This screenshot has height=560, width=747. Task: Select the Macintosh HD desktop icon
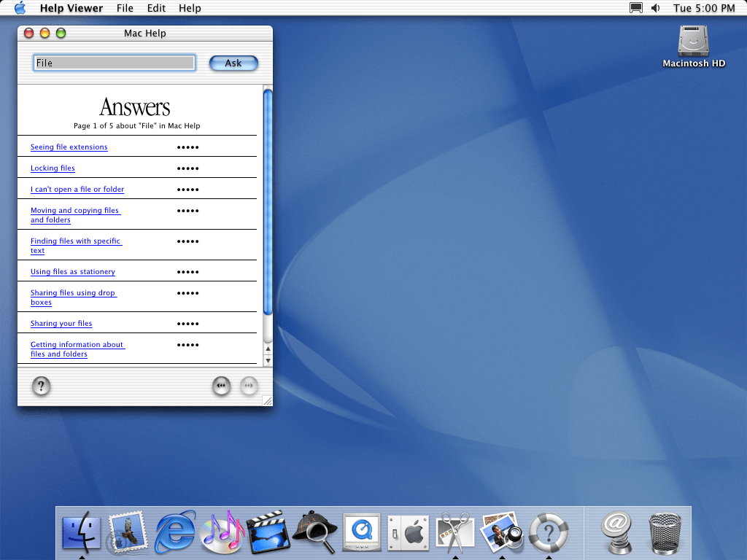point(694,47)
